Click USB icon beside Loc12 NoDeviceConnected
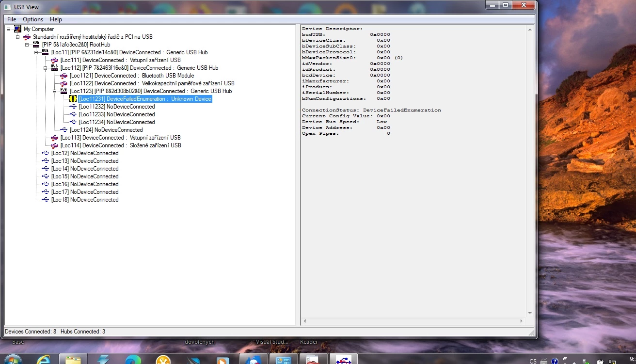 [x=45, y=153]
